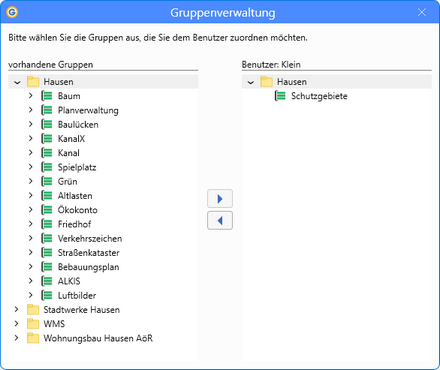Expand the Friedhof group
Viewport: 440px width, 370px height.
[x=31, y=224]
